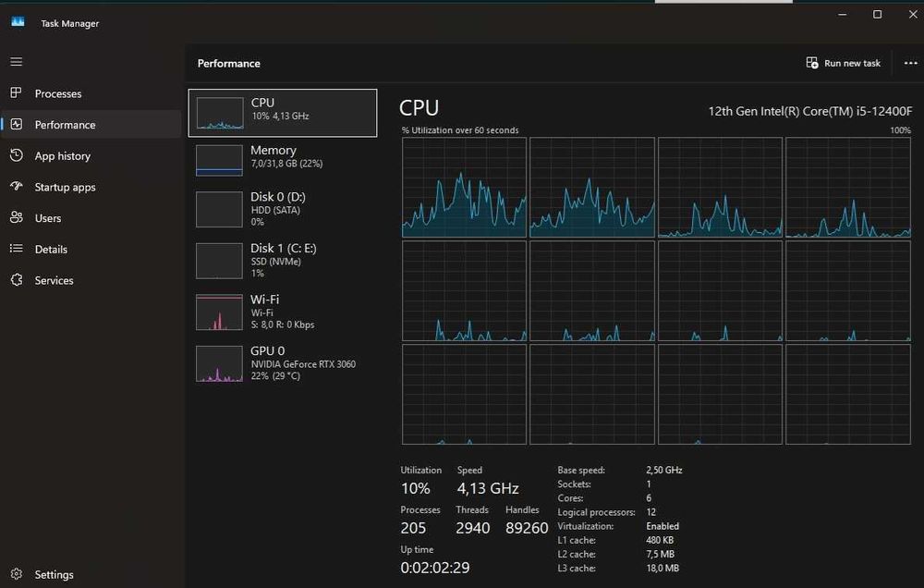Click the last graph in bottom row
This screenshot has width=924, height=588.
pos(848,394)
